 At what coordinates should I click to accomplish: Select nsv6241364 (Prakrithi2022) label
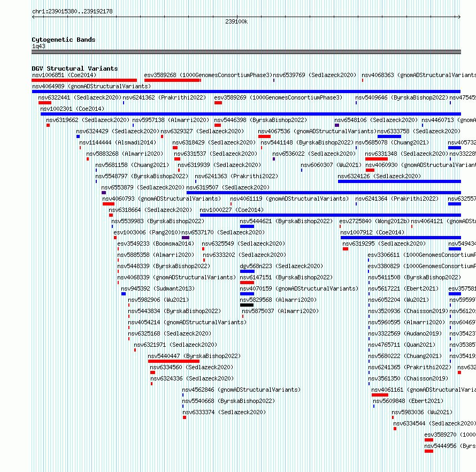(397, 199)
